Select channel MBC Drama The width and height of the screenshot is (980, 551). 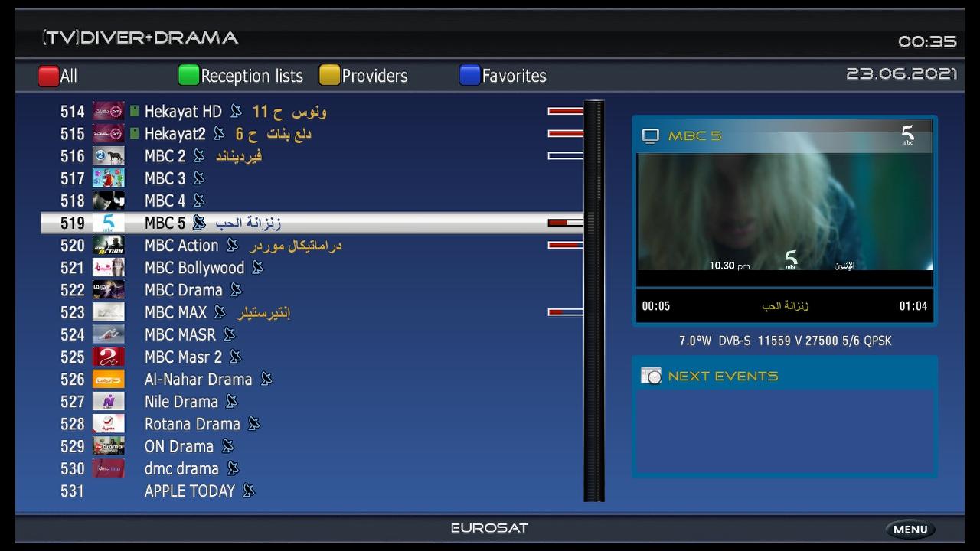[312, 290]
